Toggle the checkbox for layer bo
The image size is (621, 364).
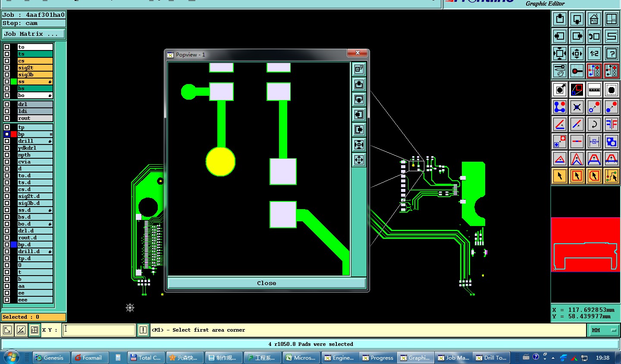tap(7, 95)
